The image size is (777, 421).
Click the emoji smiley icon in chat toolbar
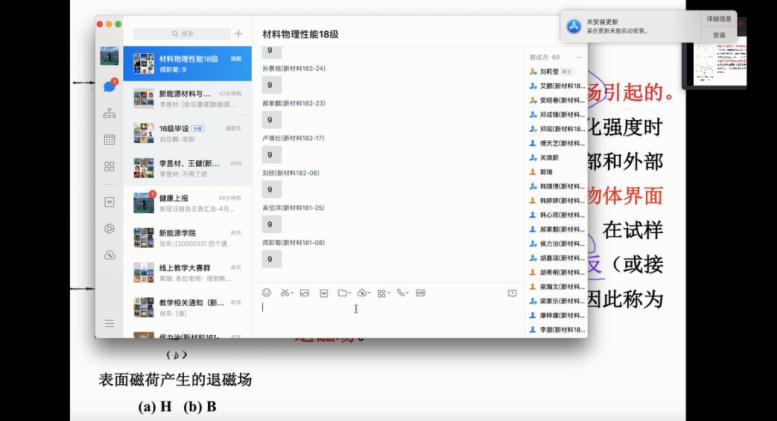[x=267, y=293]
